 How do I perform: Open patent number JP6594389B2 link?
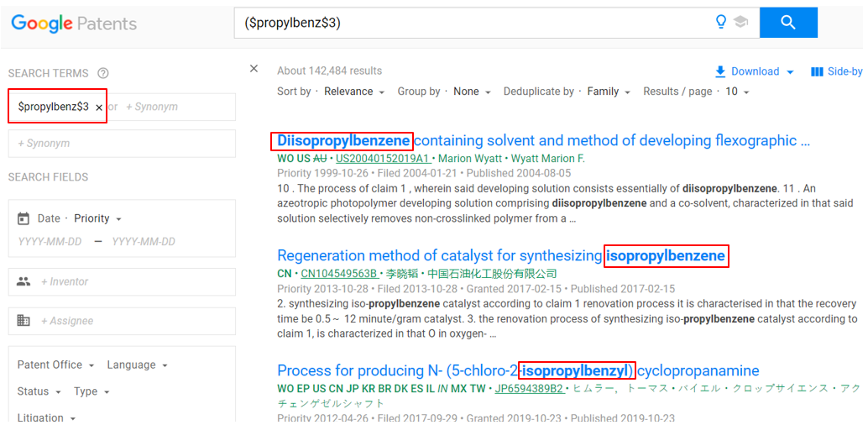point(530,389)
